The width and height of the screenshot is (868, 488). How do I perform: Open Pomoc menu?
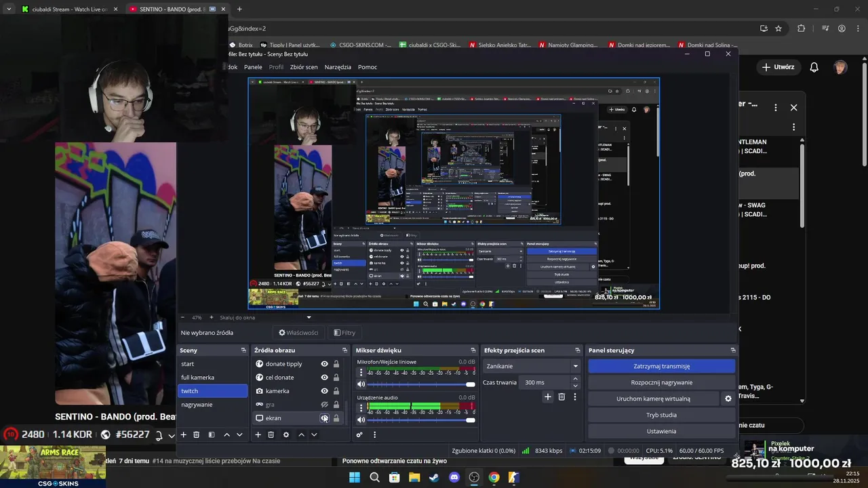pos(368,67)
